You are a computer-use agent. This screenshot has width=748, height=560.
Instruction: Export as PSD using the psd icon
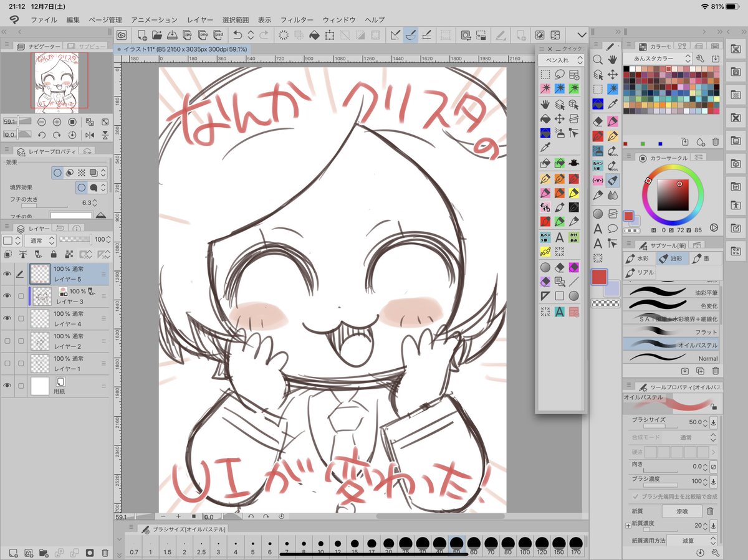pyautogui.click(x=218, y=35)
